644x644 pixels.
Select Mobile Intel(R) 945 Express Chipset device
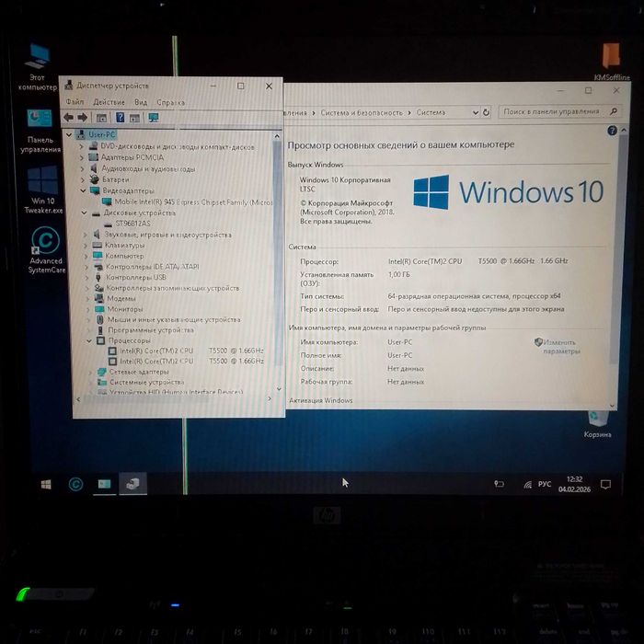click(188, 202)
